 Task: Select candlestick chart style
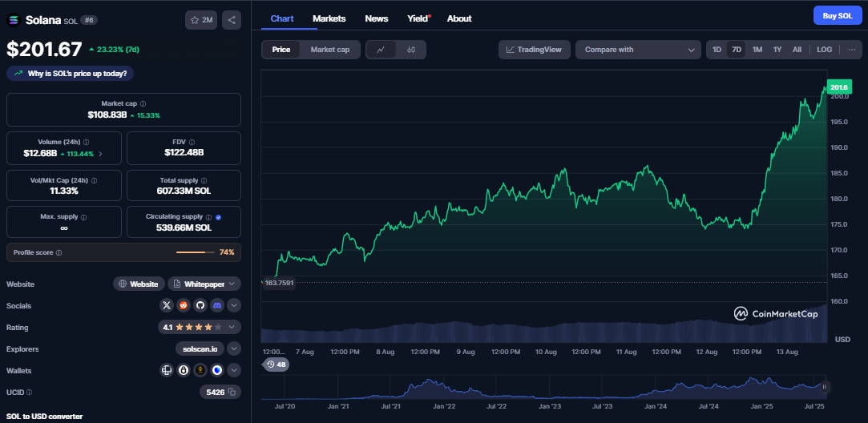tap(410, 50)
